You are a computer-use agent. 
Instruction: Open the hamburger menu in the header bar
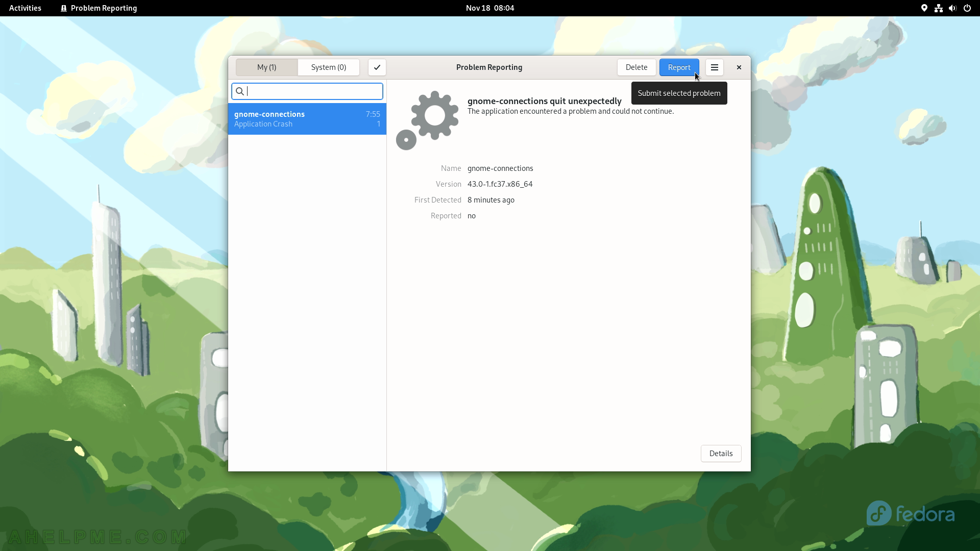click(x=714, y=67)
